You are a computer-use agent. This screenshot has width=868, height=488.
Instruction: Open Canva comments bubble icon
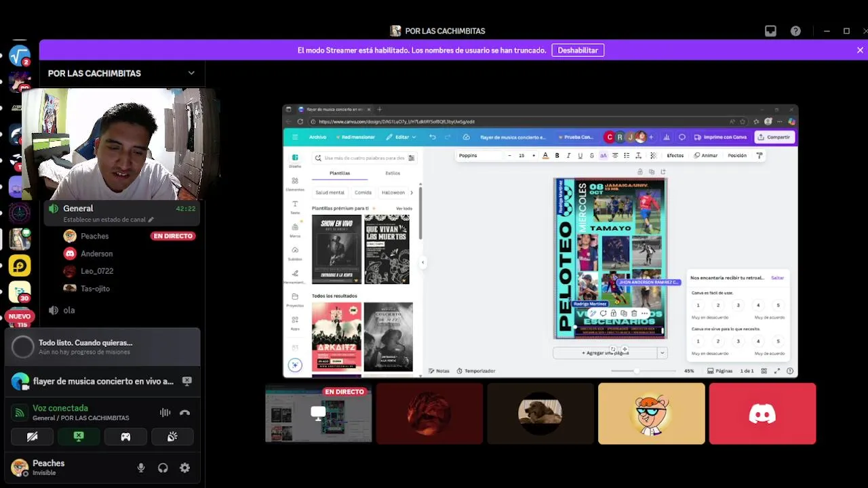coord(682,137)
